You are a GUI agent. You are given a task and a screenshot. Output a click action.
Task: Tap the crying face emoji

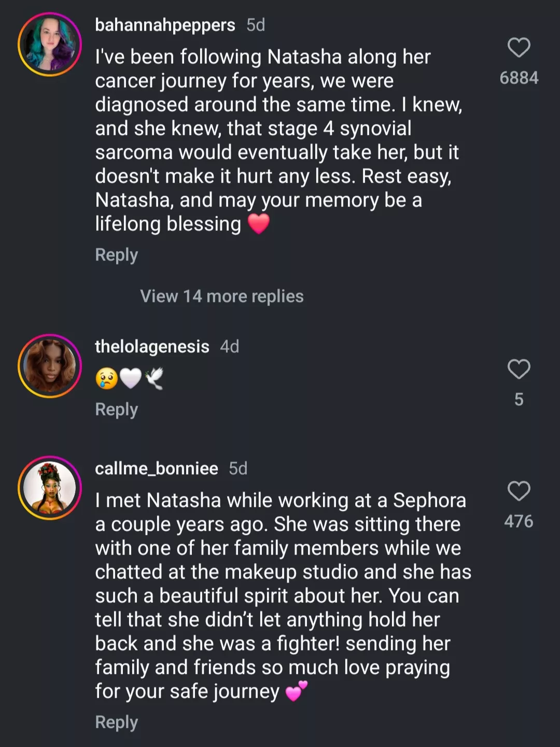click(106, 379)
